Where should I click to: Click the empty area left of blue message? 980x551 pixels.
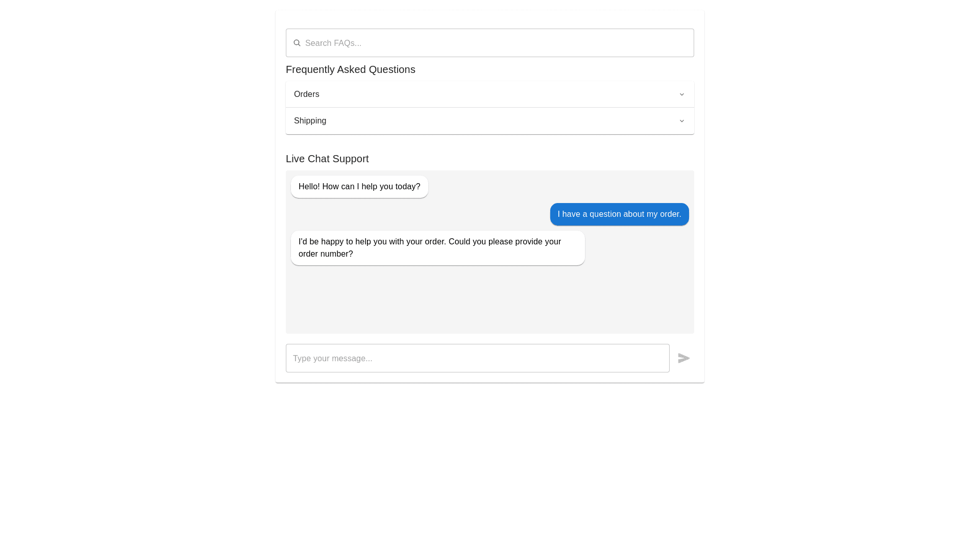point(419,214)
